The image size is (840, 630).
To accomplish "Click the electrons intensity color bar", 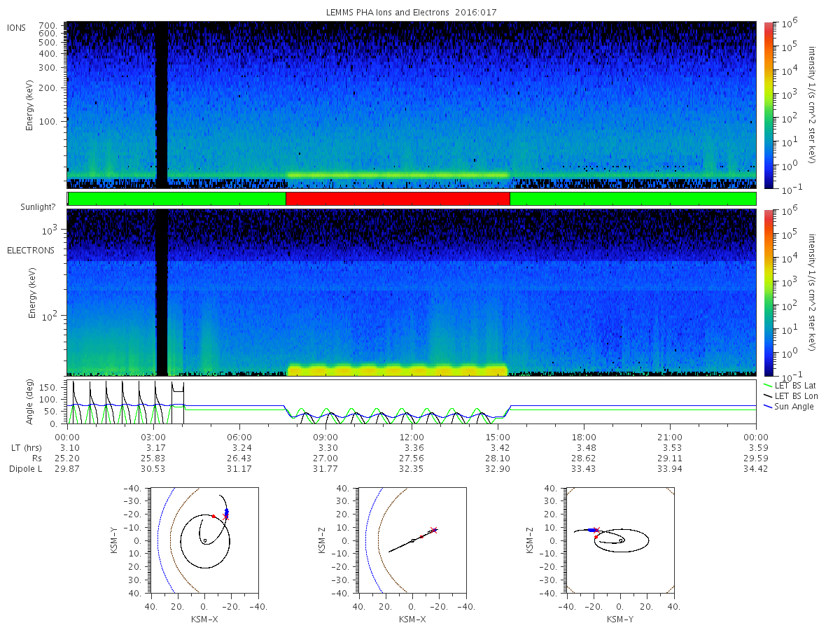I will (x=769, y=293).
